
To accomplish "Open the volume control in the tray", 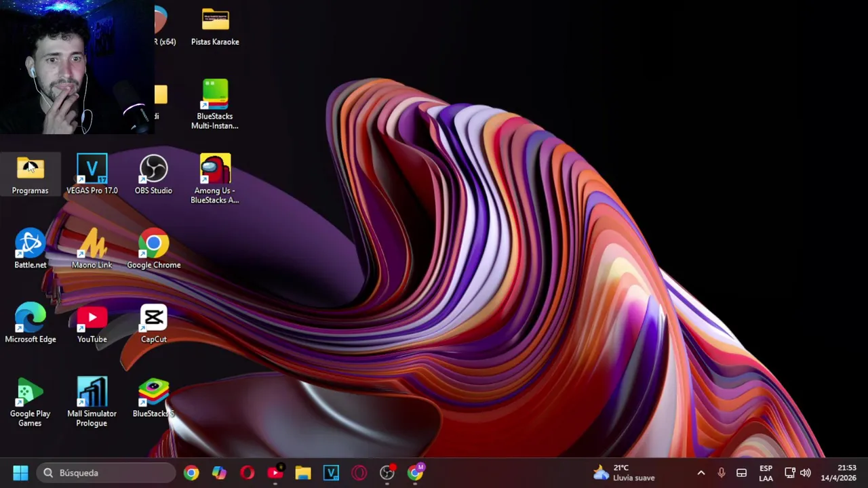I will point(806,472).
